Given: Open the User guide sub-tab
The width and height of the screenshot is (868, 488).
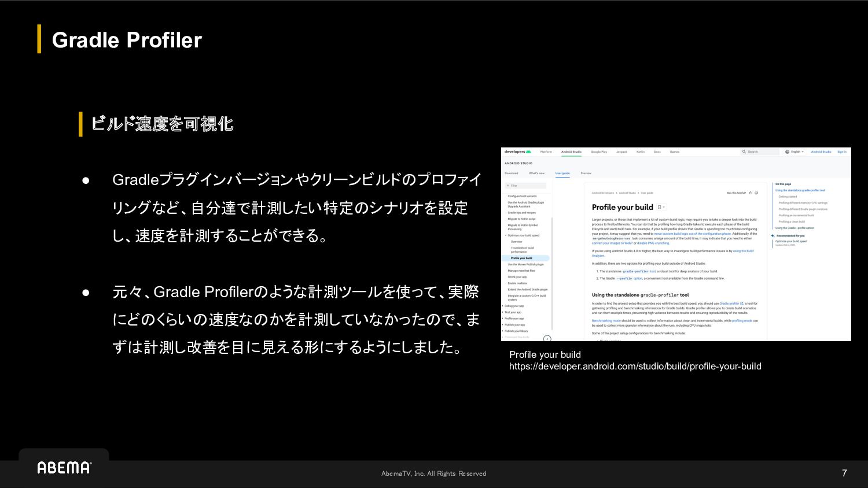Looking at the screenshot, I should [x=562, y=173].
